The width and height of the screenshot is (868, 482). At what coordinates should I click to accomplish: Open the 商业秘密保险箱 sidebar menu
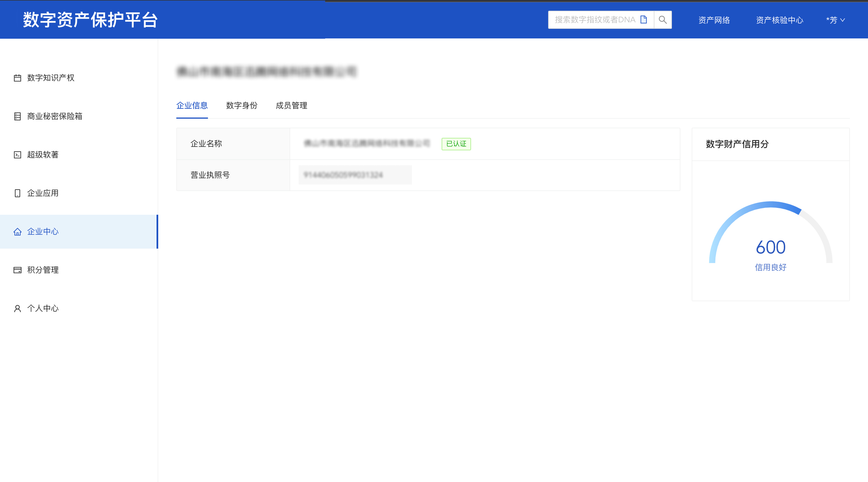click(79, 116)
